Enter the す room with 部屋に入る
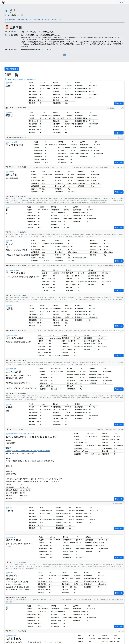The height and width of the screenshot is (644, 129). pyautogui.click(x=119, y=627)
